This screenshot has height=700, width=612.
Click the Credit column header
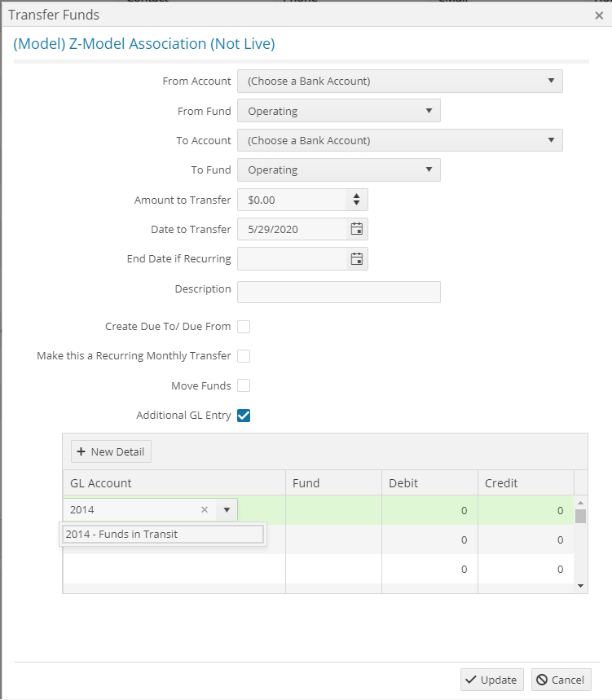point(526,483)
